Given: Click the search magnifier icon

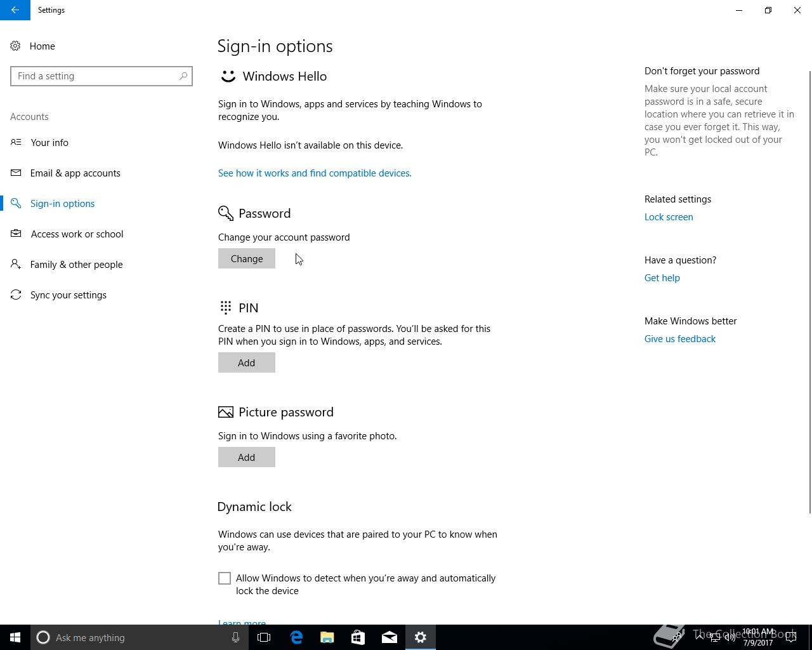Looking at the screenshot, I should 183,76.
